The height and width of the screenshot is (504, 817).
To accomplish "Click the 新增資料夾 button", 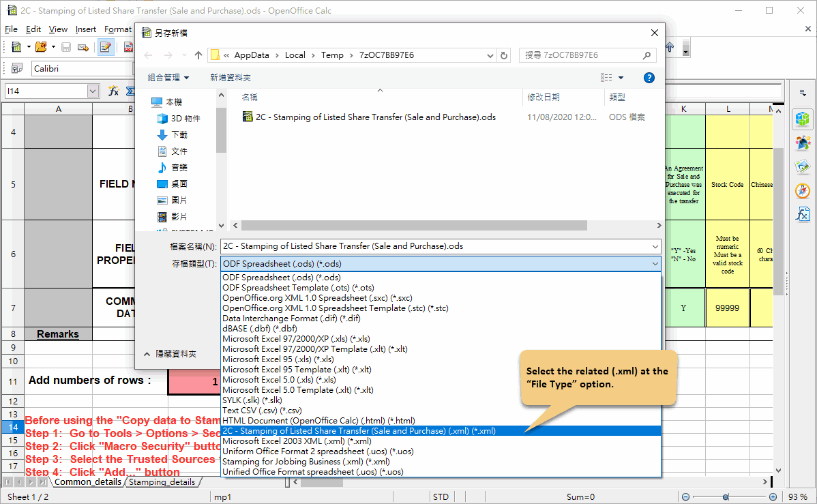I will tap(231, 78).
